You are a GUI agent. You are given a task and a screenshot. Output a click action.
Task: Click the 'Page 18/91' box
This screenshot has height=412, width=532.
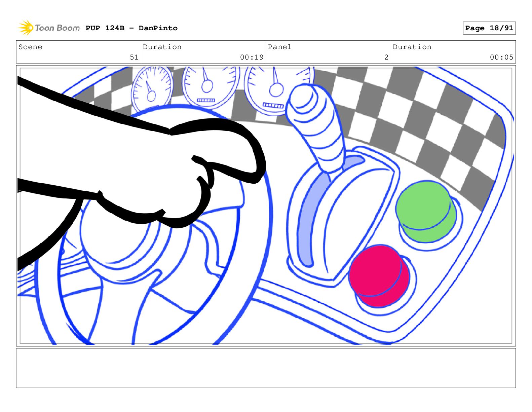[489, 28]
